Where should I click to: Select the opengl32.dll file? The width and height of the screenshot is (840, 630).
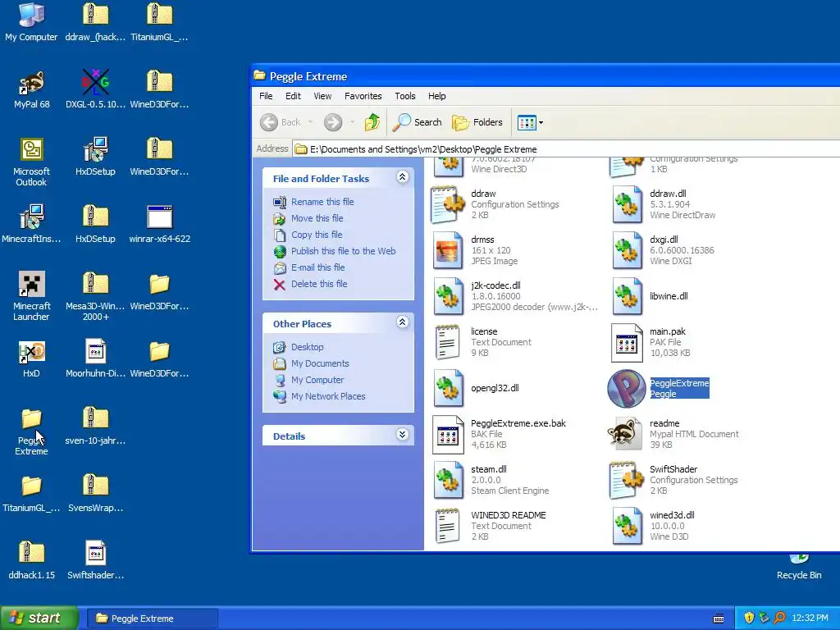coord(448,388)
